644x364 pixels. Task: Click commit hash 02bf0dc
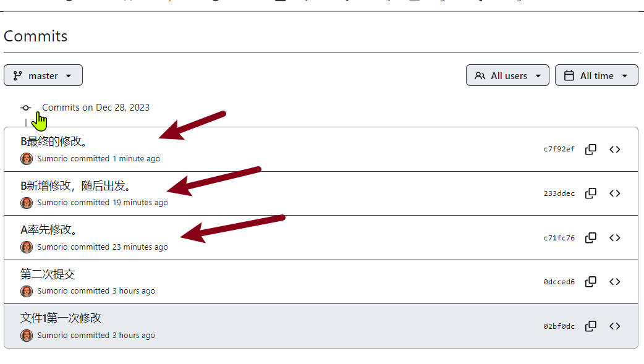559,326
